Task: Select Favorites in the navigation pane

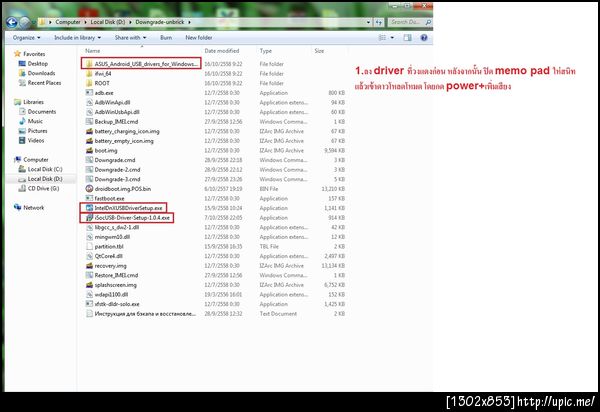Action: coord(34,54)
